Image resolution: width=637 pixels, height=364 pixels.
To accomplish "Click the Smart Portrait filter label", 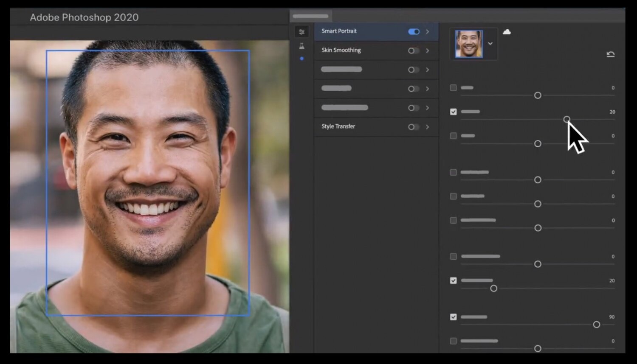I will point(339,31).
